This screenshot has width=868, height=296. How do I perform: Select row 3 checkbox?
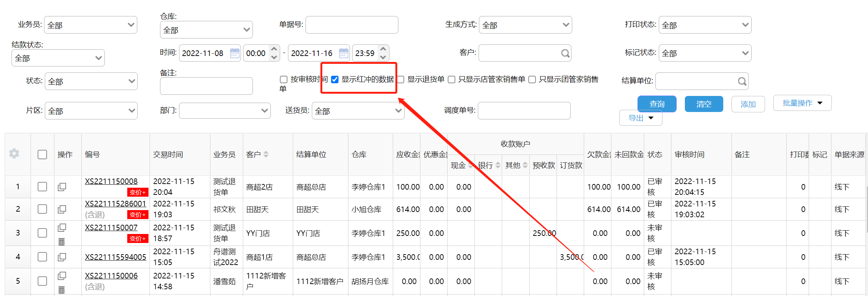[42, 233]
